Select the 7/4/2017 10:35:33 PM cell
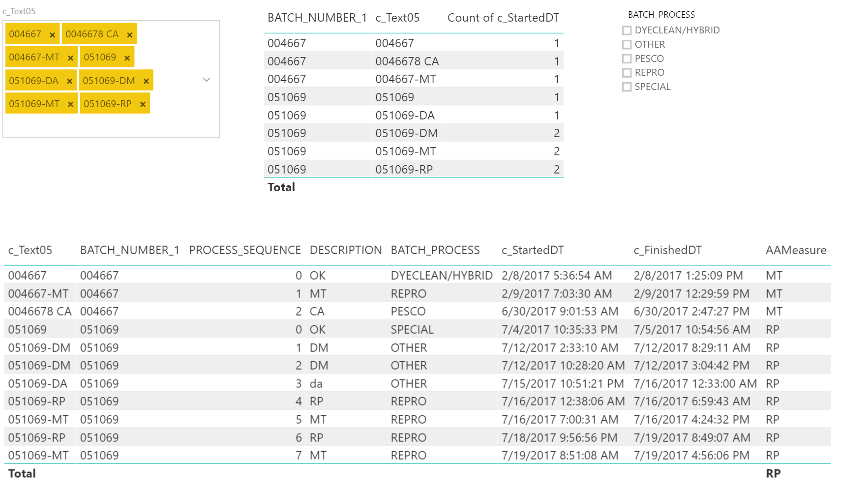 (559, 330)
